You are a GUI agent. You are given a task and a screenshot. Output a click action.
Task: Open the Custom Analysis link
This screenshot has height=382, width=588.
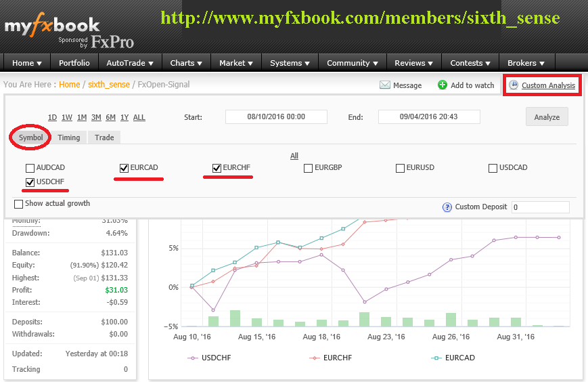tap(548, 85)
